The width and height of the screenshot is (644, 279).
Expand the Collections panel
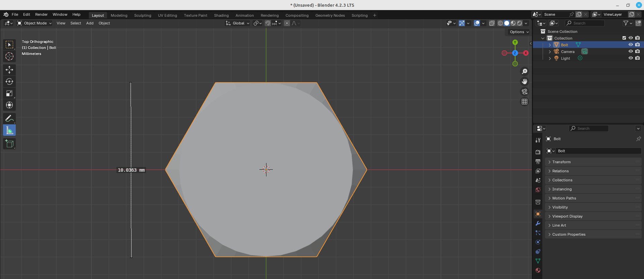[593, 180]
